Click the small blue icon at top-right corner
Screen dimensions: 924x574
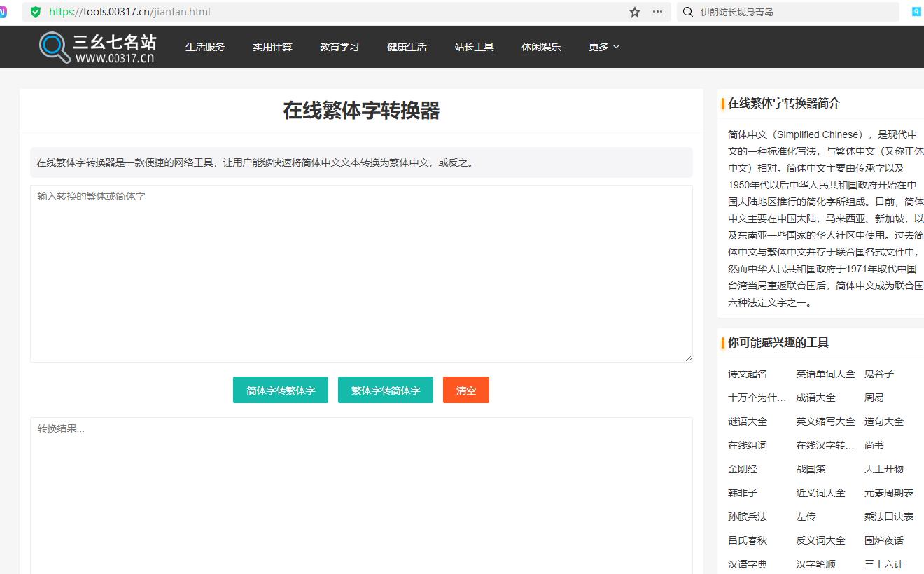tap(916, 11)
